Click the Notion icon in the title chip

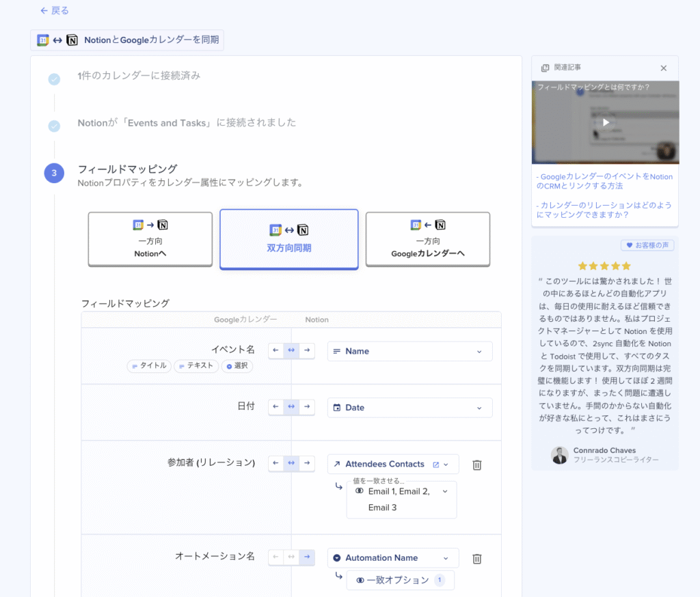click(x=72, y=40)
